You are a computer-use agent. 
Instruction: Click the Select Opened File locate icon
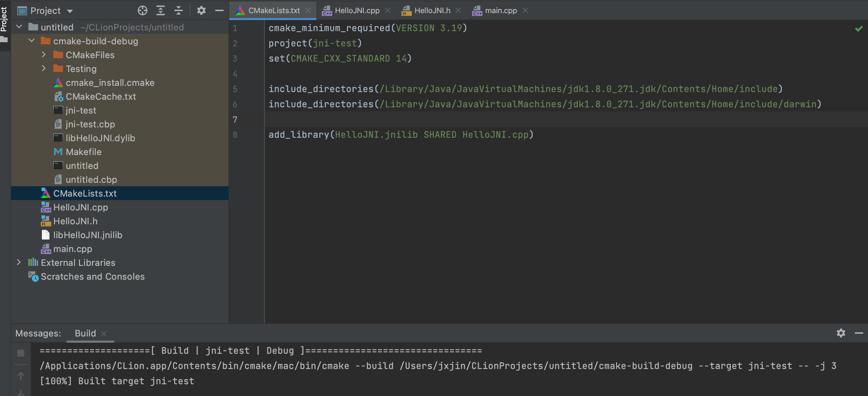[142, 11]
